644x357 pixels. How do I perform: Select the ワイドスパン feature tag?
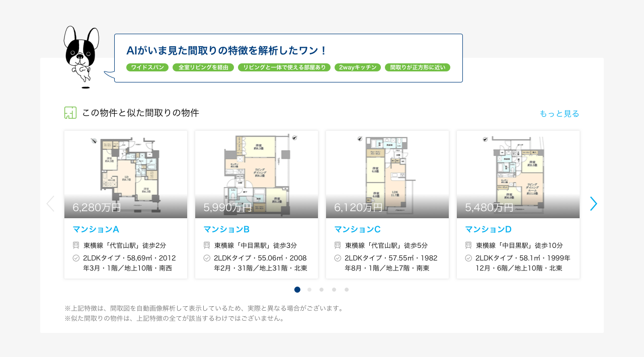click(147, 67)
